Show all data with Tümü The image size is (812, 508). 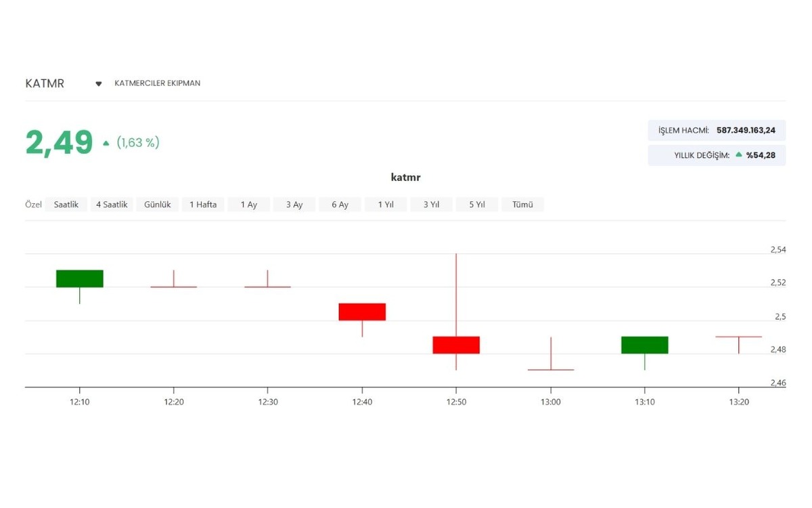tap(522, 205)
